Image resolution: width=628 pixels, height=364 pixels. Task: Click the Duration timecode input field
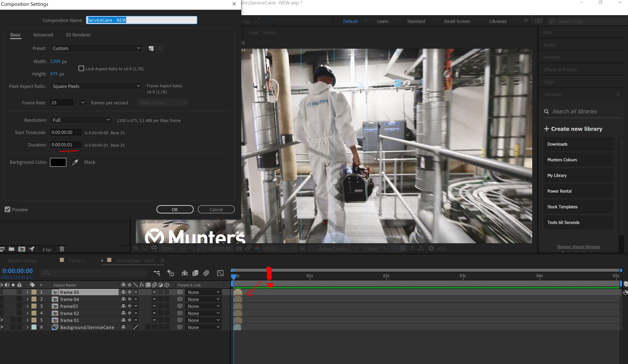pos(66,145)
